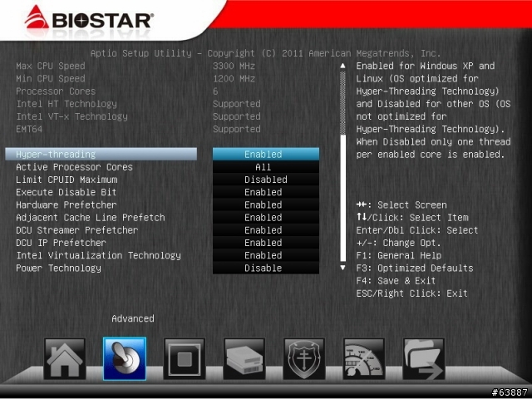Click the F4: Save & Exit hint

pos(396,281)
